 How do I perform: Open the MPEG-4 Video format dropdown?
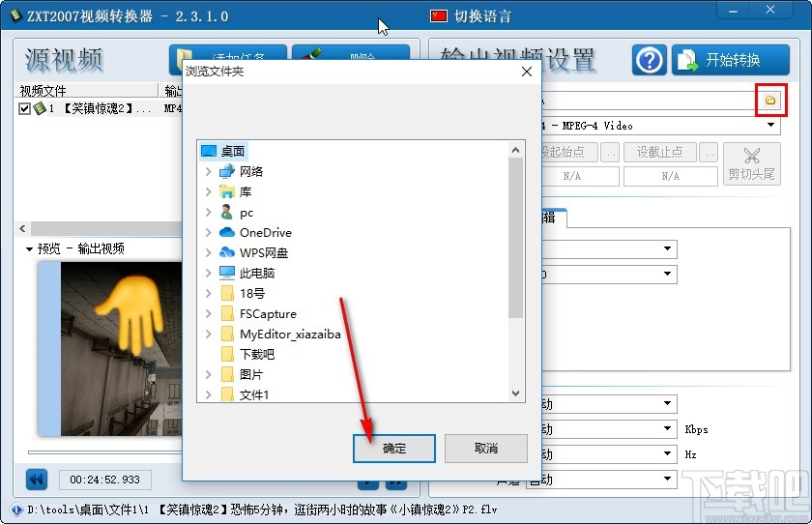point(770,126)
